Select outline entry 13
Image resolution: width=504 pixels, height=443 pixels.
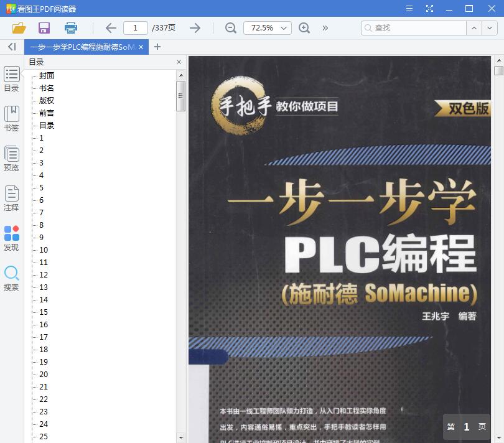[44, 287]
